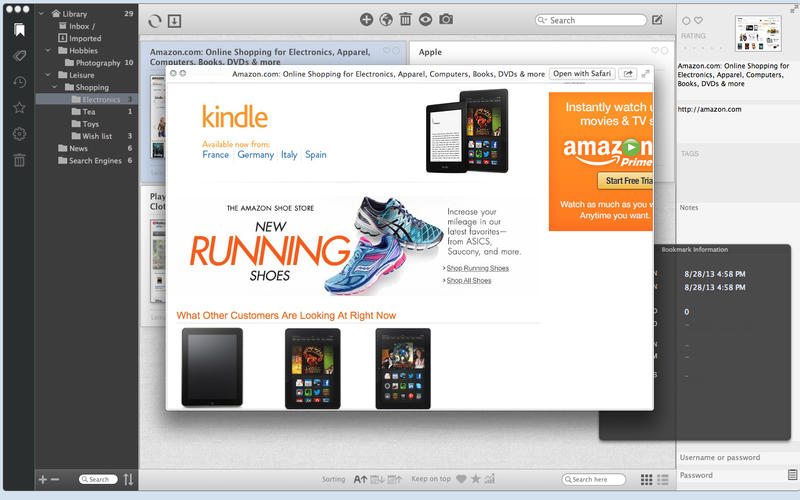Collapse the Hobbies folder

pos(48,51)
